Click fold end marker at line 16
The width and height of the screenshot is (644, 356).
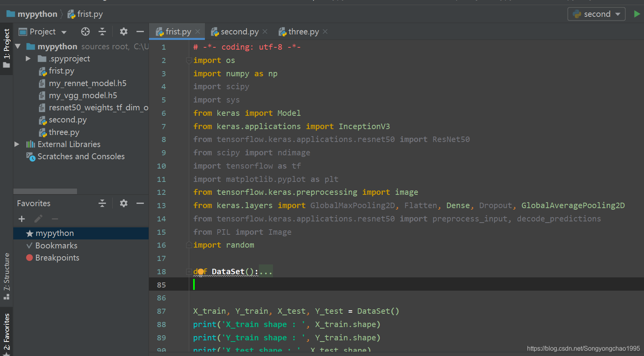pyautogui.click(x=189, y=245)
